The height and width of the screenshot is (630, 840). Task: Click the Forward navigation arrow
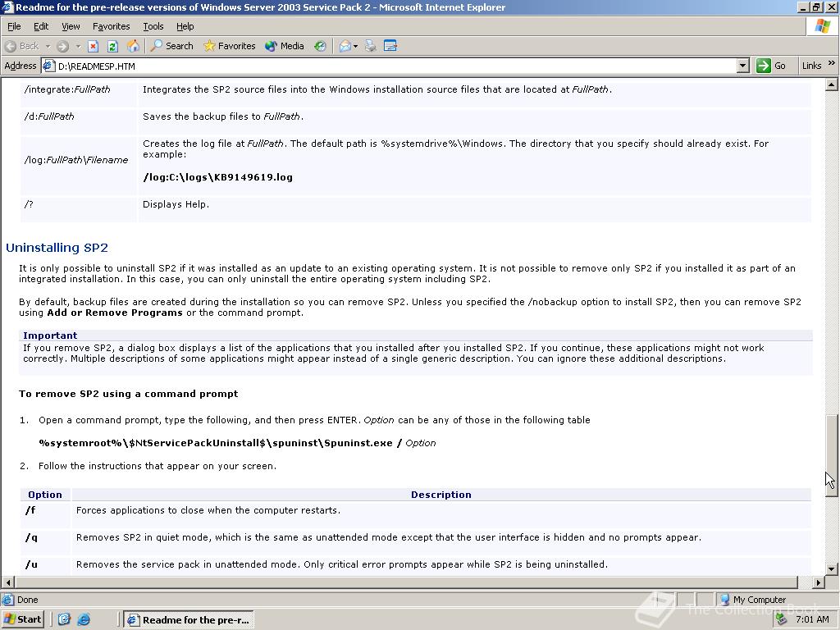coord(62,46)
